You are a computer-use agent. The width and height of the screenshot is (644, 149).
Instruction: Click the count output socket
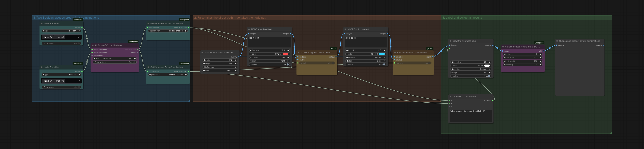coord(137,53)
